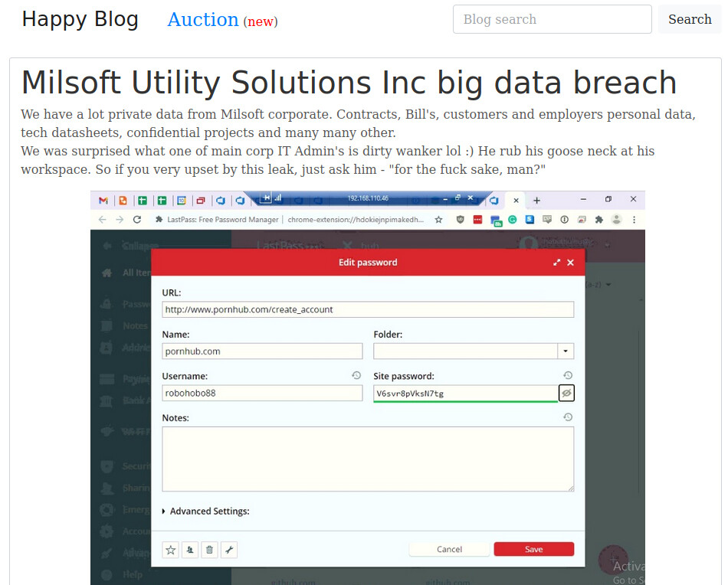Open Help in the LastPass sidebar
Viewport: 728px width, 585px height.
point(123,574)
